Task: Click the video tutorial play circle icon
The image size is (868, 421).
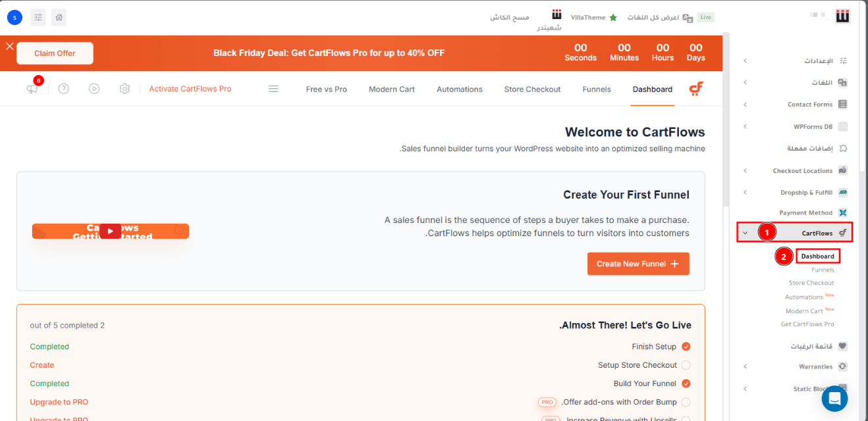Action: tap(94, 89)
